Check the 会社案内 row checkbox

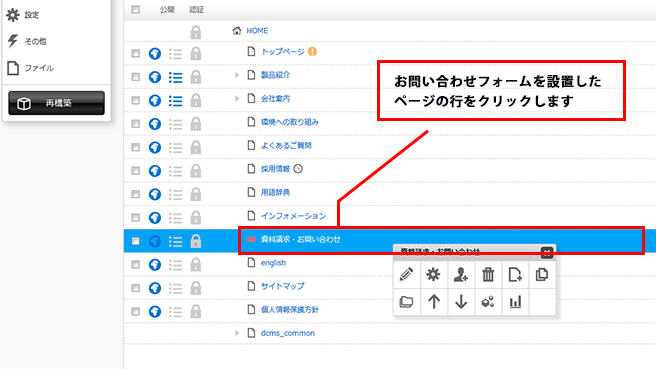coord(136,100)
